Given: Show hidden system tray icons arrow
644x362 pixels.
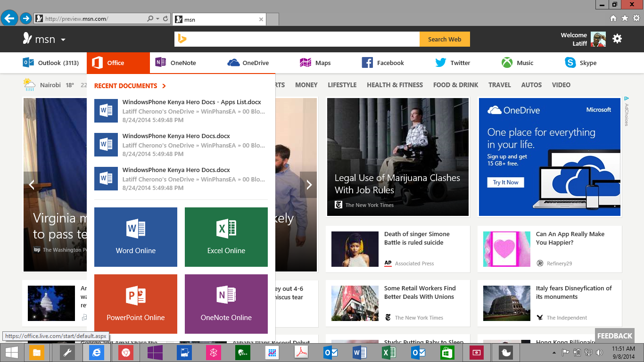Looking at the screenshot, I should point(554,353).
